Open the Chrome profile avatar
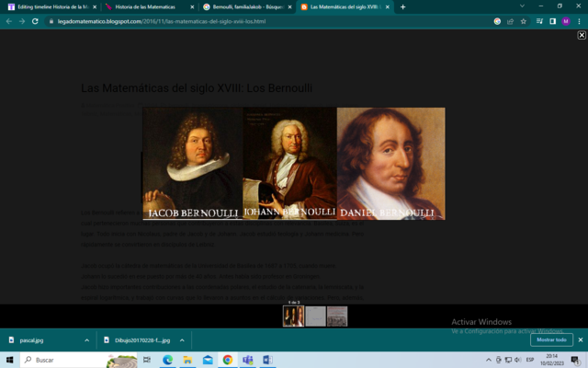588x368 pixels. click(566, 21)
